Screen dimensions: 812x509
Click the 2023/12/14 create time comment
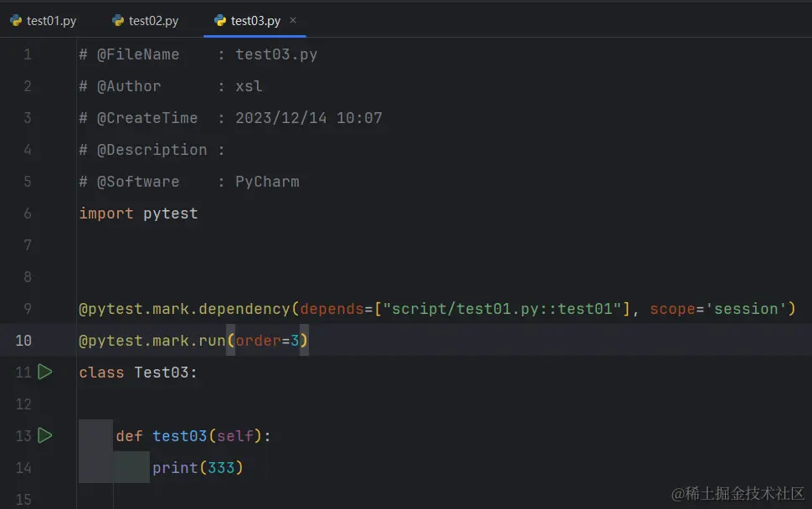pos(281,118)
